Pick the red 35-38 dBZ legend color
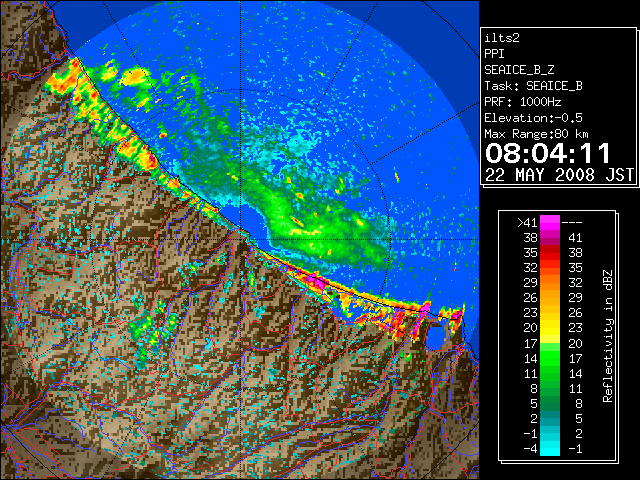Viewport: 640px width, 480px height. (x=550, y=253)
